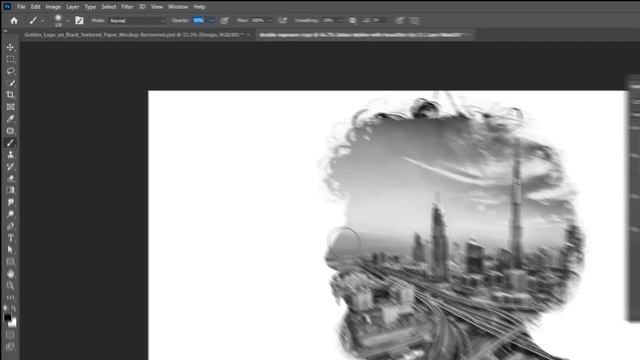Toggle the Brush Settings panel button

[x=79, y=20]
